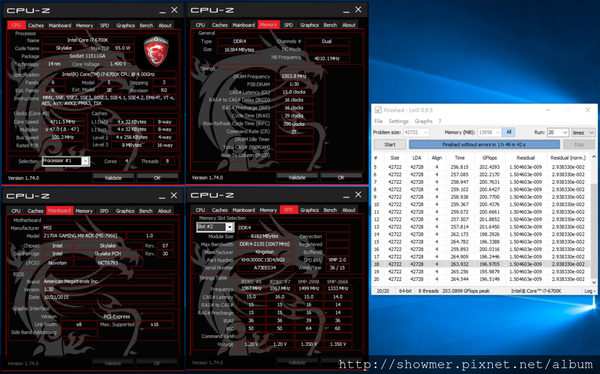Open Bench tab in CPU-Z Memory window

click(330, 25)
